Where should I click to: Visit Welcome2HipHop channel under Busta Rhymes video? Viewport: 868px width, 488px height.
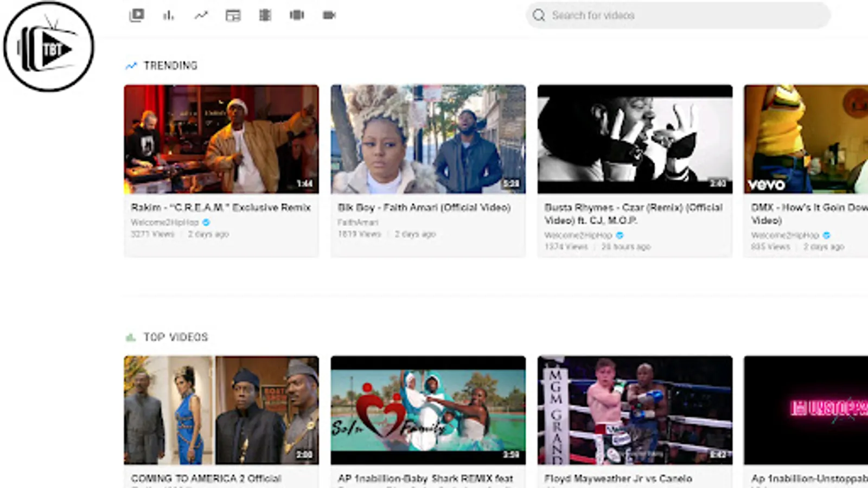578,235
